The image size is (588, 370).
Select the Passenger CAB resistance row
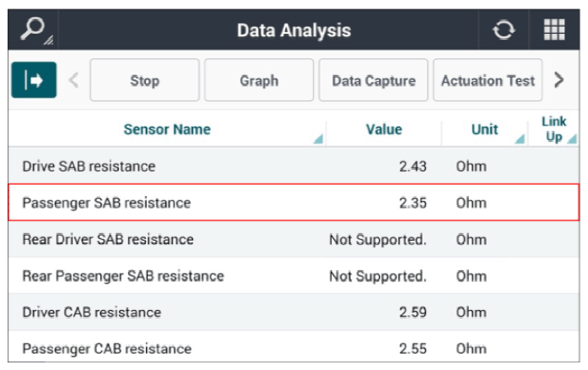(x=294, y=346)
